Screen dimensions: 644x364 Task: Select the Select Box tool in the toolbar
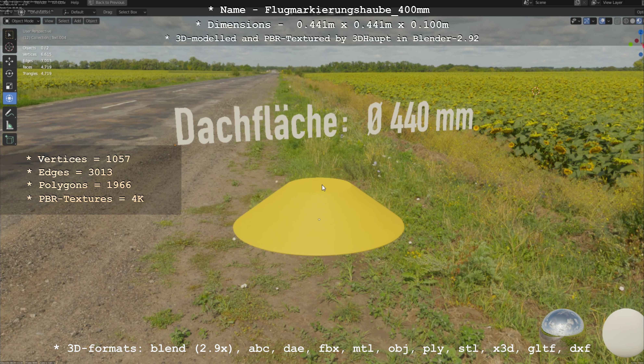(x=9, y=35)
